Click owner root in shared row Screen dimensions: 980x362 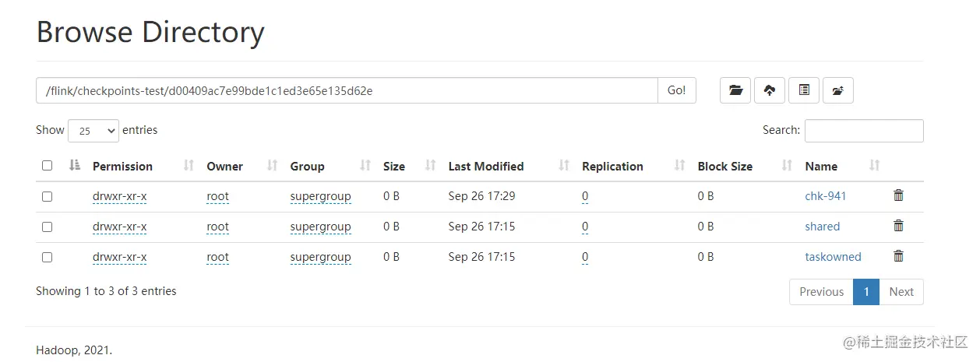[217, 227]
